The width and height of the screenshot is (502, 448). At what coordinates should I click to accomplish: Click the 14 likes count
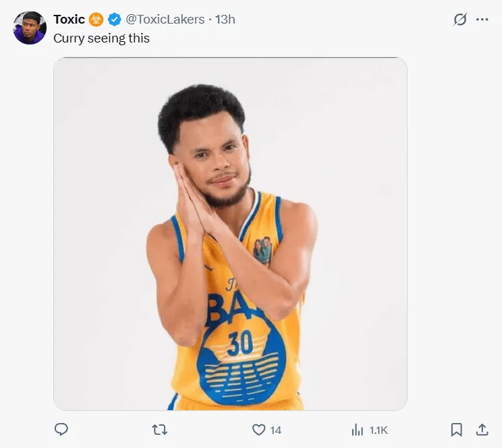pyautogui.click(x=276, y=430)
